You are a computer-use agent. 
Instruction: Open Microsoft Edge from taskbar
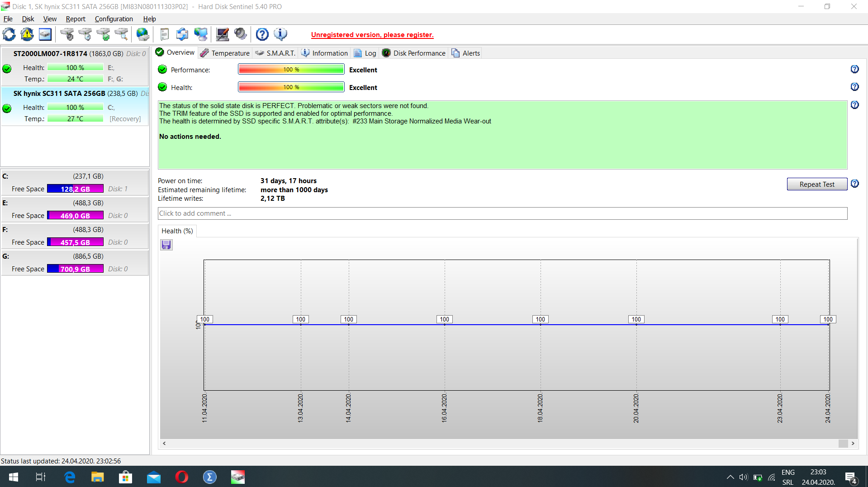point(70,477)
